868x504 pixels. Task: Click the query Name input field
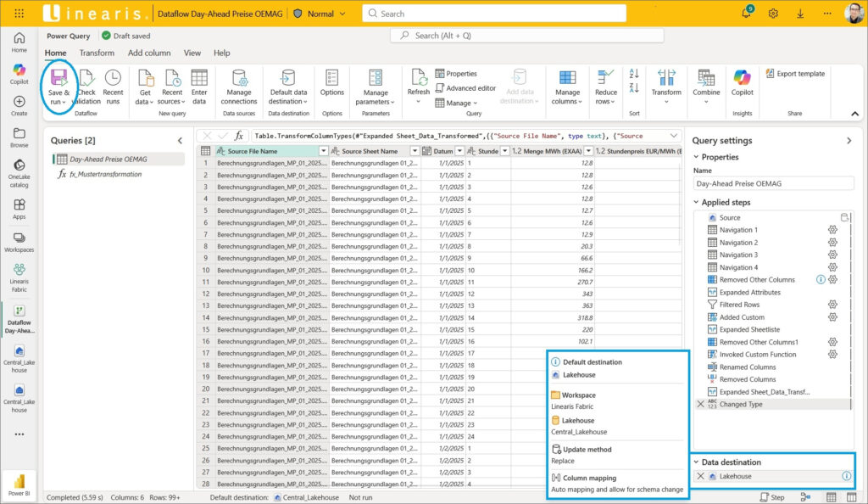773,183
